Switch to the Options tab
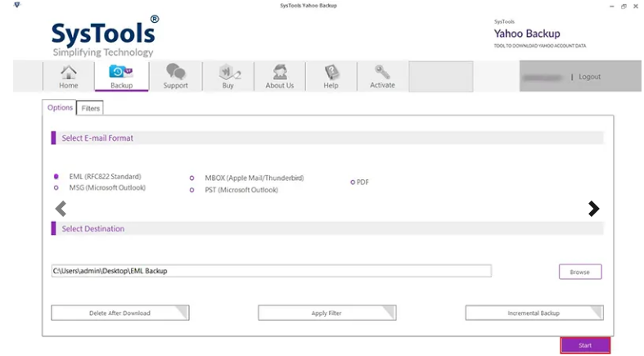 (60, 107)
